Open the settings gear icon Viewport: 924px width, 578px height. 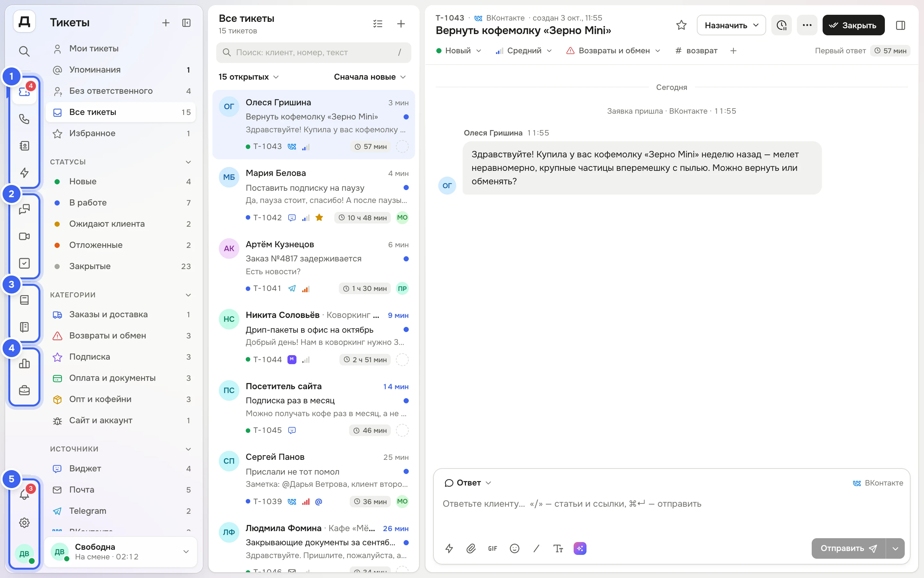coord(24,522)
